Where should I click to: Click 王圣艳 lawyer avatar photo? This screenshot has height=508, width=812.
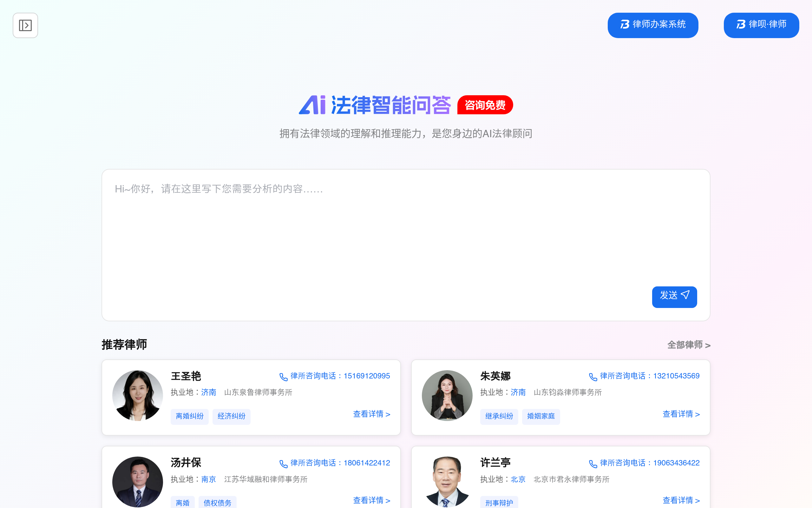tap(138, 396)
